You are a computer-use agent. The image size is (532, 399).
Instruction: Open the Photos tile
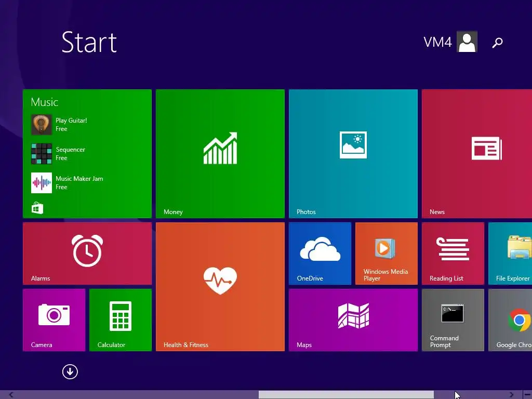[x=353, y=153]
